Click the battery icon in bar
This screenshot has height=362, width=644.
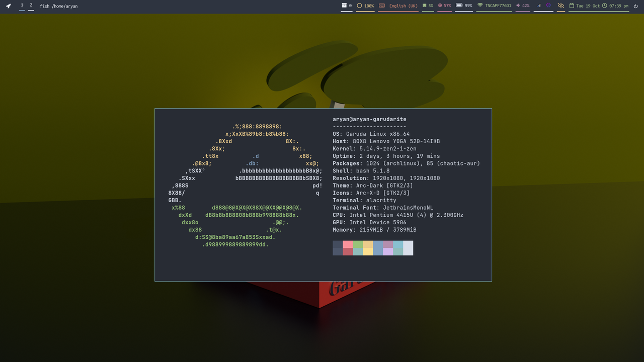tap(459, 6)
